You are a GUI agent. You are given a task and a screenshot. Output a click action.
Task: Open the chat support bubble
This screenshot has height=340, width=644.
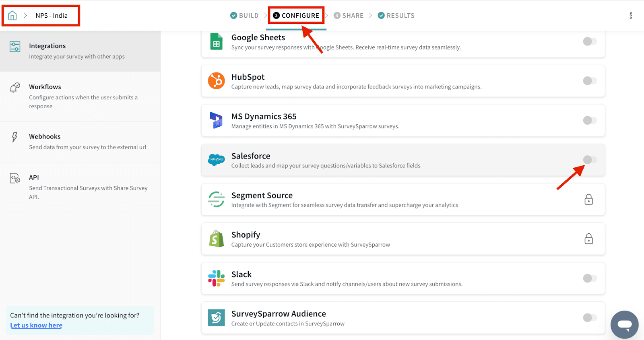pos(624,324)
